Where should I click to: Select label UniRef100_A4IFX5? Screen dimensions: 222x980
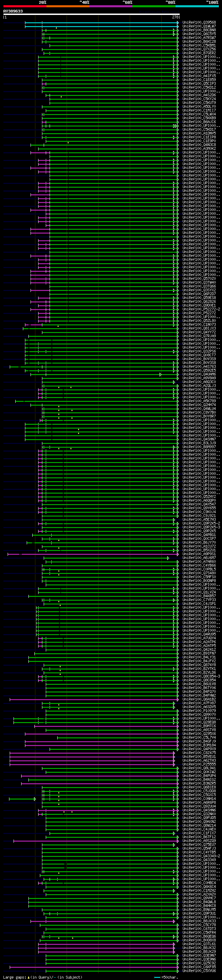click(x=199, y=76)
